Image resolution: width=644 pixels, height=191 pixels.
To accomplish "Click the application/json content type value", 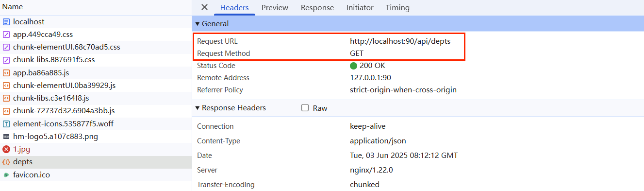I will [x=378, y=141].
